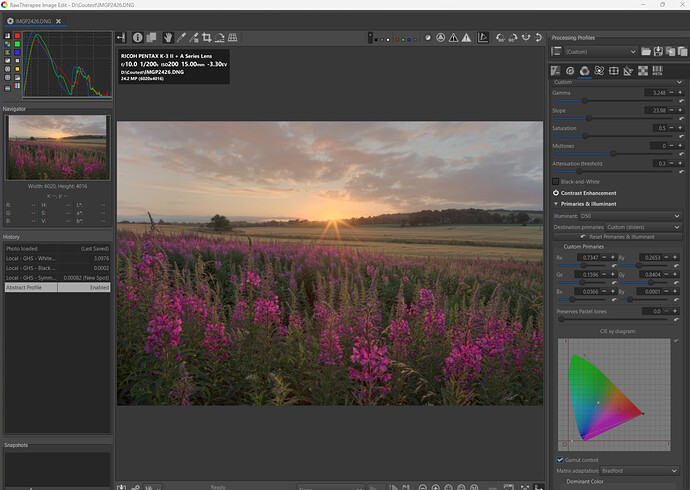Toggle Contrast Enhancement power button

pyautogui.click(x=556, y=193)
